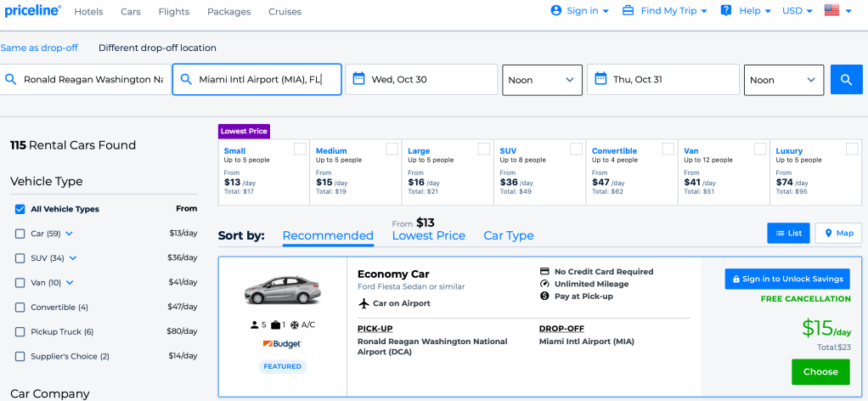This screenshot has height=401, width=868.
Task: Open the USD currency dropdown
Action: (797, 11)
